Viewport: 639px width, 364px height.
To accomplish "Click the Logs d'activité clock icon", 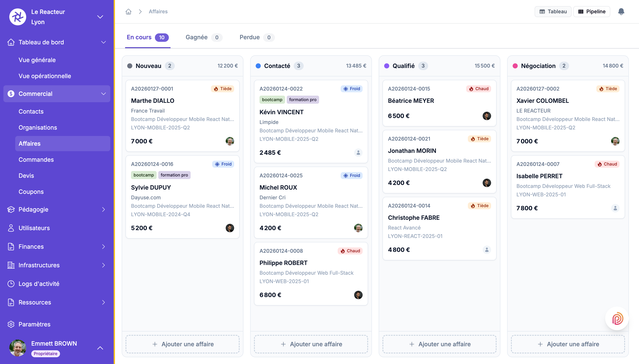I will coord(11,284).
